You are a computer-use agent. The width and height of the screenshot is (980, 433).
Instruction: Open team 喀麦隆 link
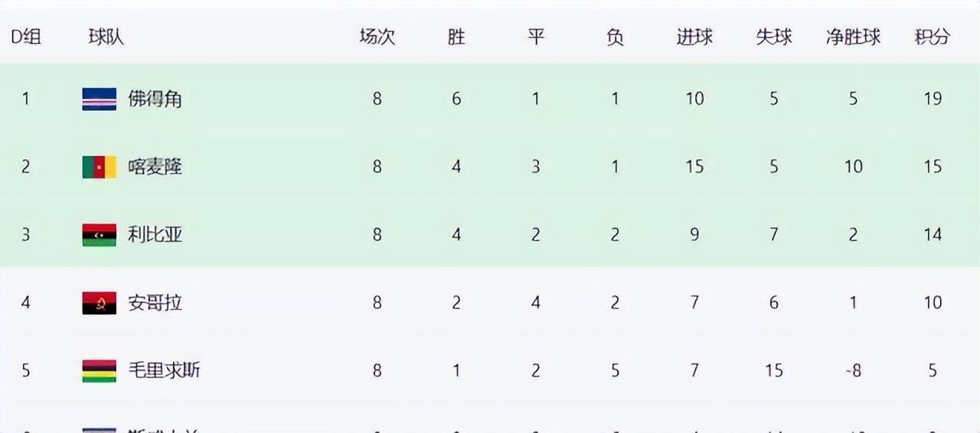pyautogui.click(x=155, y=167)
